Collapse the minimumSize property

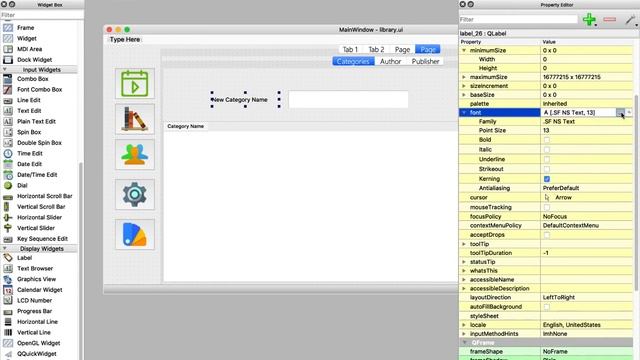[464, 50]
